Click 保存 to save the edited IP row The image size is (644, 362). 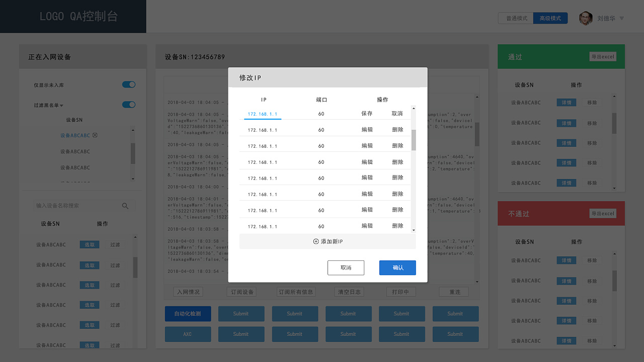click(x=367, y=114)
